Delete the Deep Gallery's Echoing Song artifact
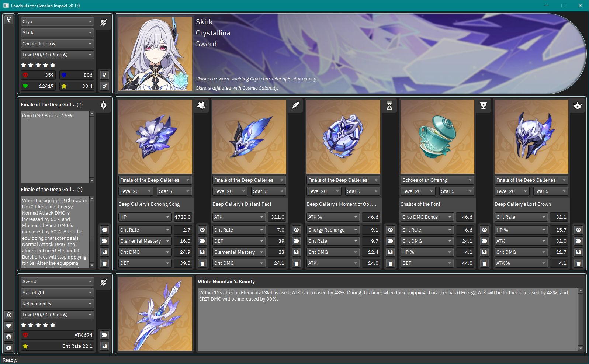The height and width of the screenshot is (364, 589). point(202,263)
